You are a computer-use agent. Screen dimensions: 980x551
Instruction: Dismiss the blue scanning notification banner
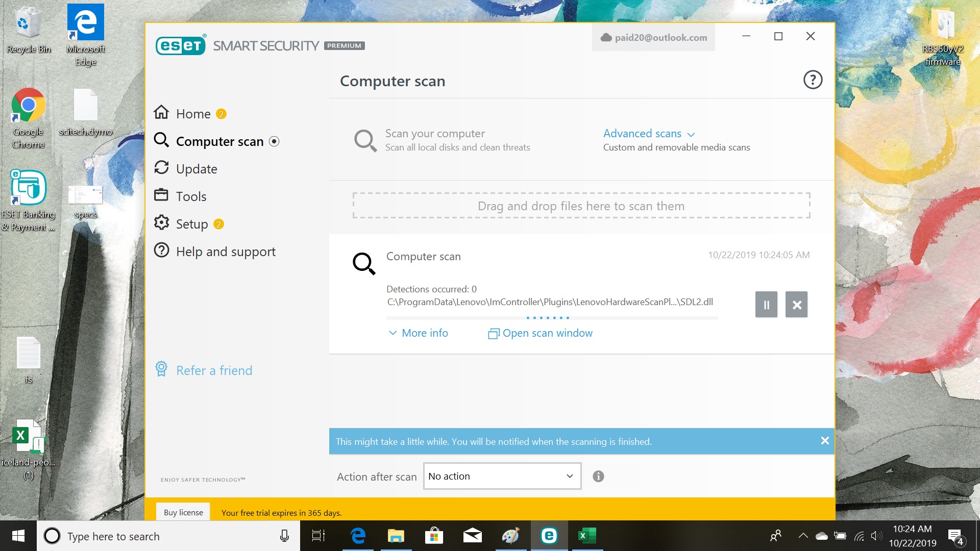[825, 441]
